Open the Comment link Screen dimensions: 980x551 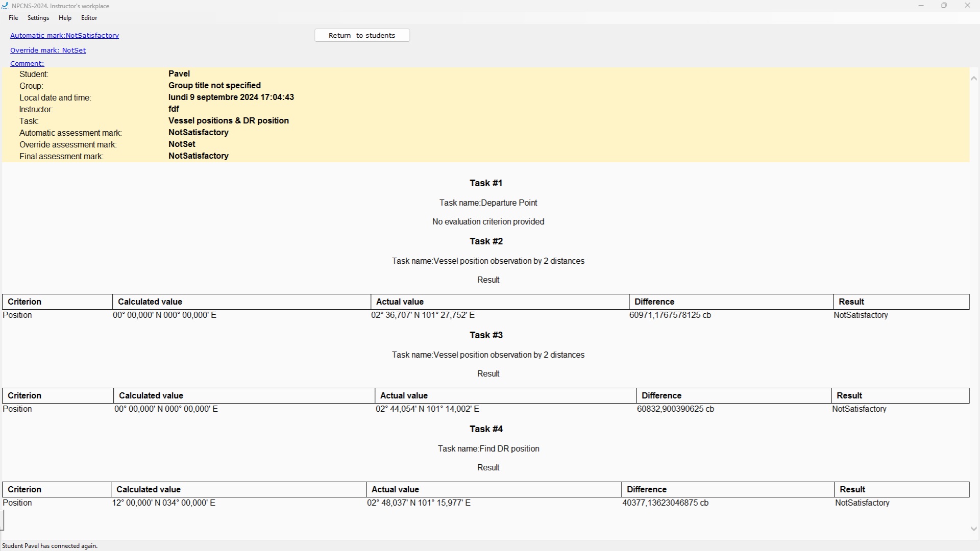[x=27, y=64]
